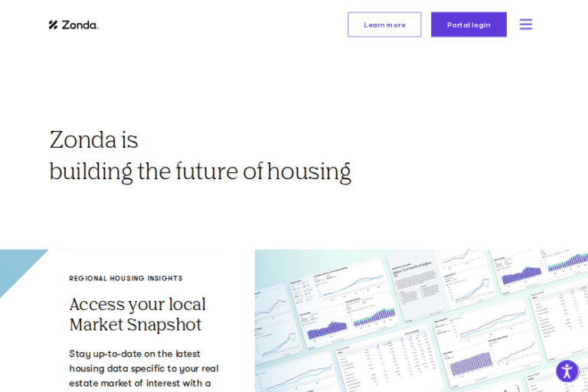This screenshot has height=392, width=588.
Task: Click the "building the future of housing" headline
Action: pyautogui.click(x=201, y=171)
